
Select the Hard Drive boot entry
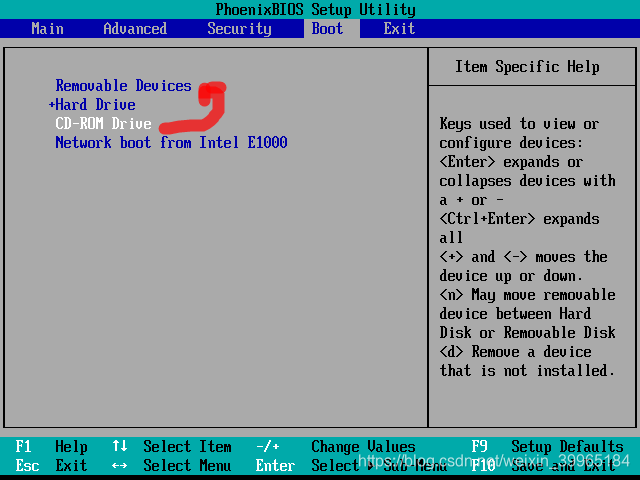click(x=95, y=105)
